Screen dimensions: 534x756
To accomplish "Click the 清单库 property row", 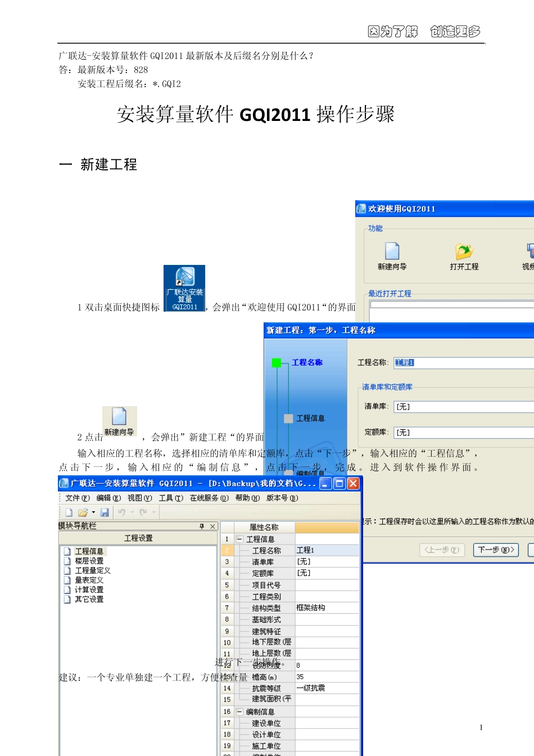I will point(290,561).
